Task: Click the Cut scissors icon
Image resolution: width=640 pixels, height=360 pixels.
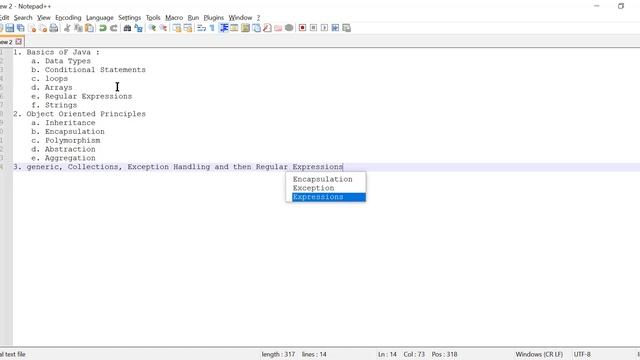Action: point(67,28)
